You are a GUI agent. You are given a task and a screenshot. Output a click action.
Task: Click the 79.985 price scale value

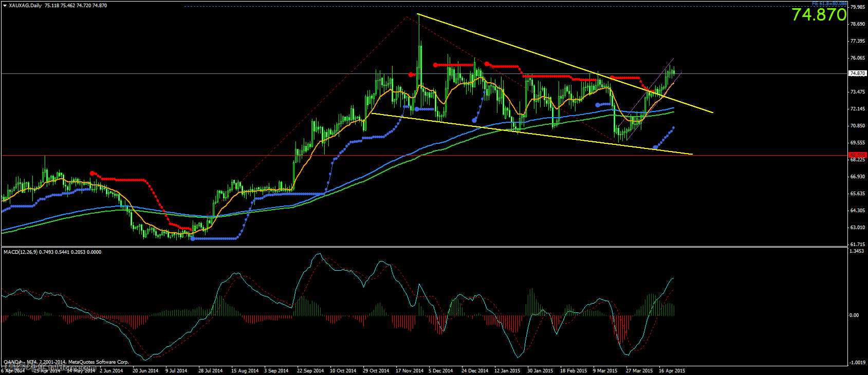pyautogui.click(x=857, y=7)
